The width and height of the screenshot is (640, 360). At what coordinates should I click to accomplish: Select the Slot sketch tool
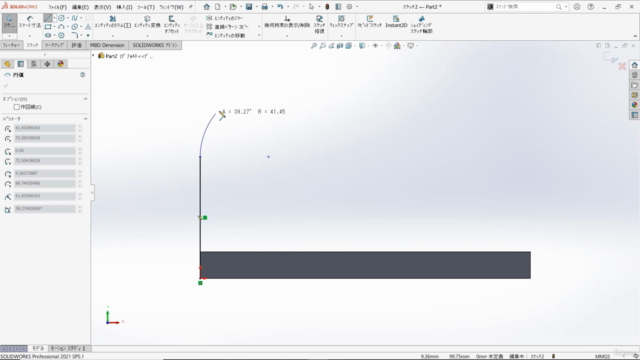pyautogui.click(x=48, y=35)
